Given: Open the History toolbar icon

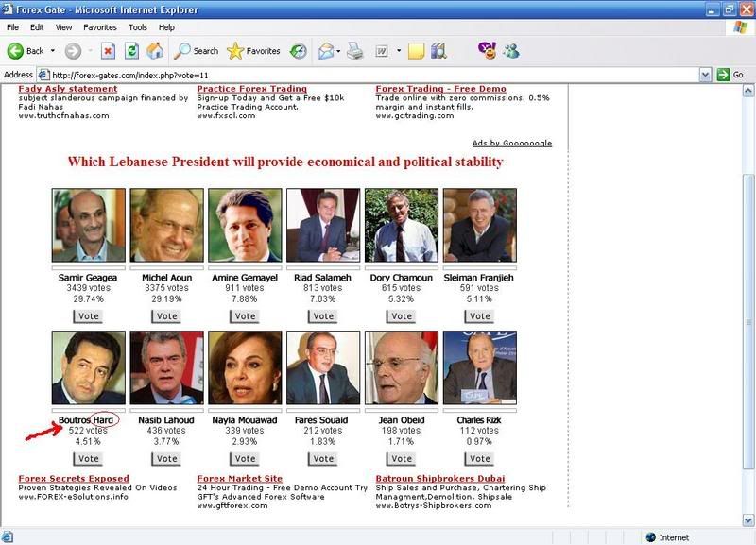Looking at the screenshot, I should [x=298, y=51].
